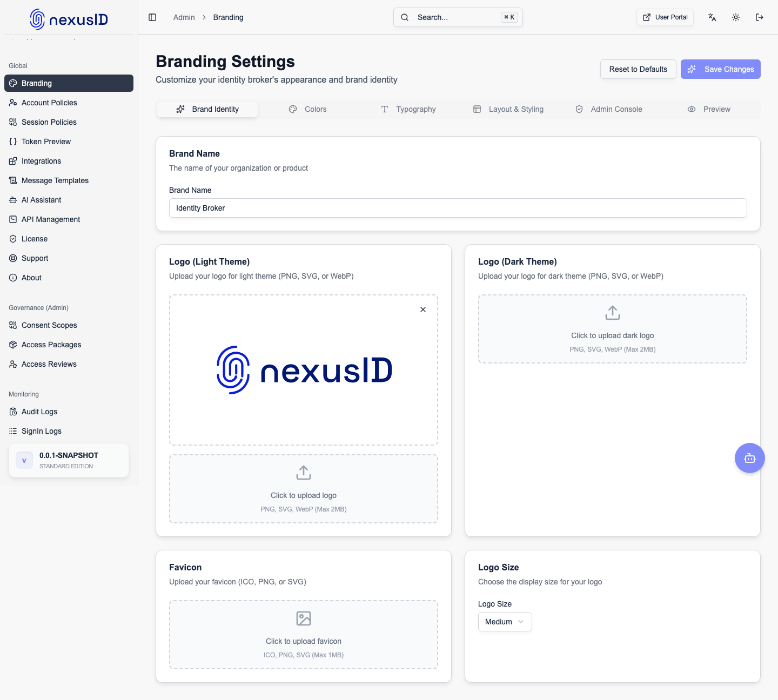Click the Branding breadcrumb text

(x=229, y=17)
